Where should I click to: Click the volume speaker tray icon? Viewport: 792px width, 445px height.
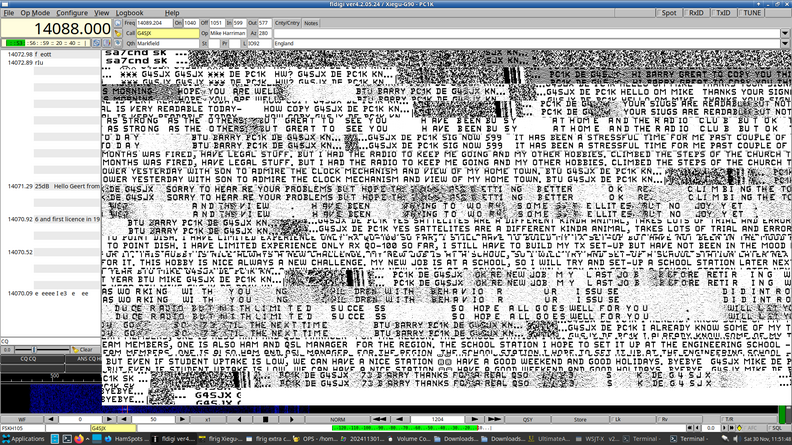735,439
